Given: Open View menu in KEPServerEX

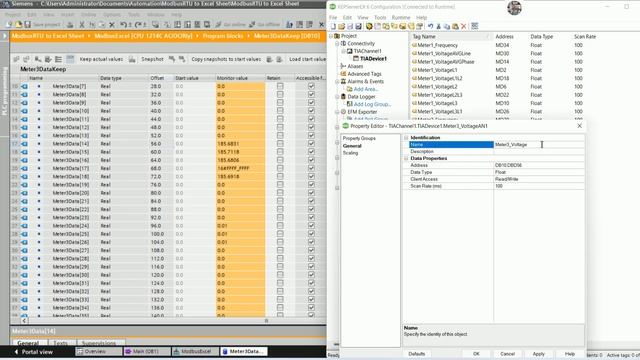Looking at the screenshot, I should pyautogui.click(x=362, y=18).
